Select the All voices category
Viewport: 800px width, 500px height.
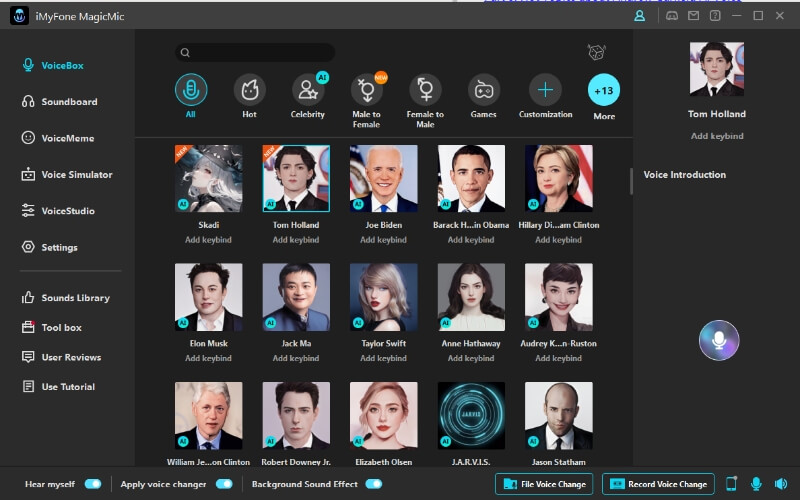(191, 90)
